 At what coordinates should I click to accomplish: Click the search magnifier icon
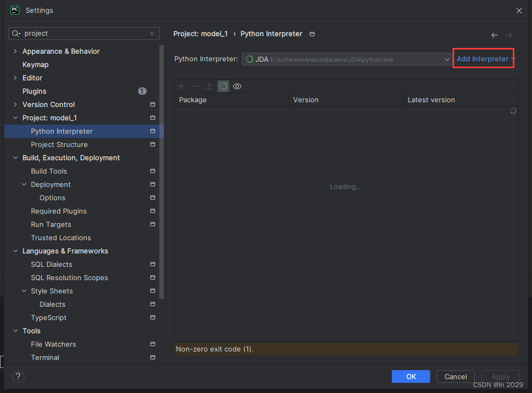point(16,34)
